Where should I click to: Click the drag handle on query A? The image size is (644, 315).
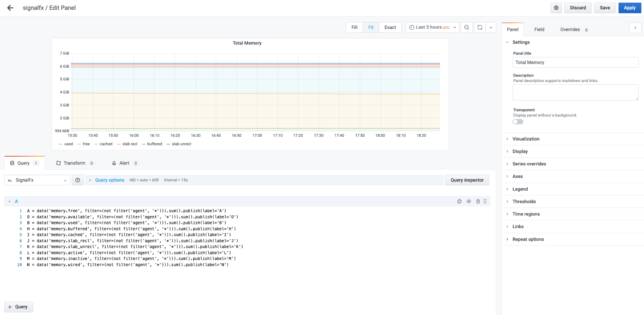485,201
